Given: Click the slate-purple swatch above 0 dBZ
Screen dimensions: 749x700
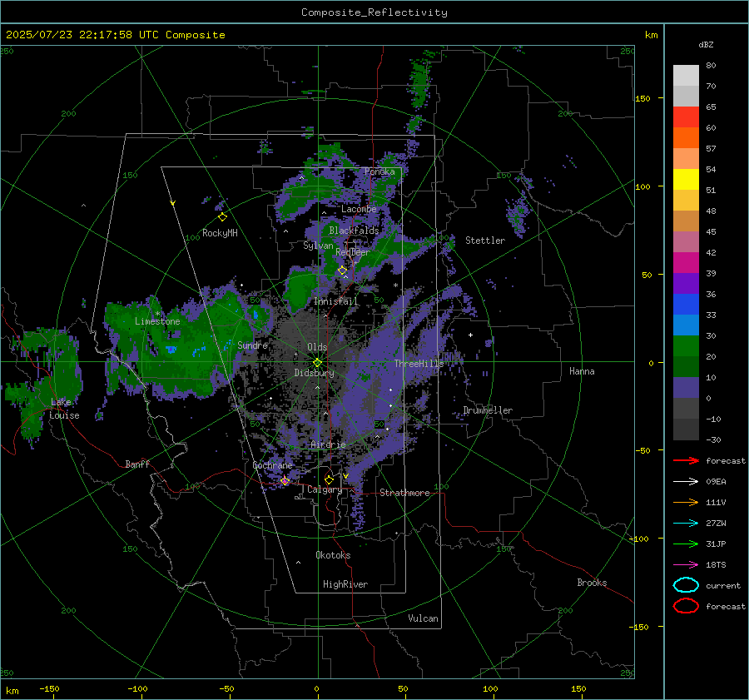Looking at the screenshot, I should [686, 388].
